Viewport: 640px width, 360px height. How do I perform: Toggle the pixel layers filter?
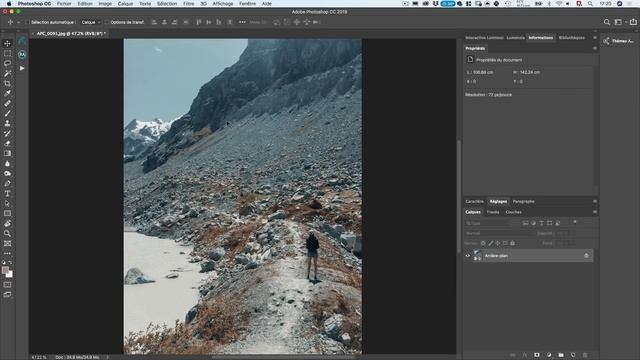tap(525, 223)
